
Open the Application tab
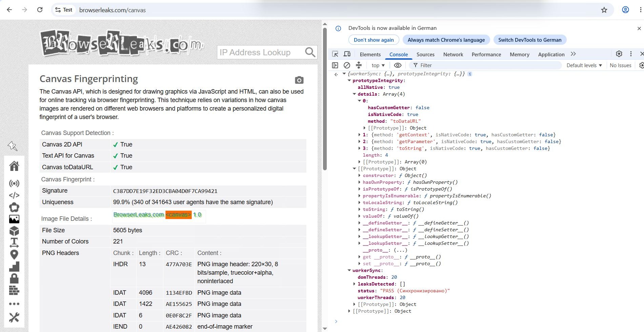coord(551,54)
